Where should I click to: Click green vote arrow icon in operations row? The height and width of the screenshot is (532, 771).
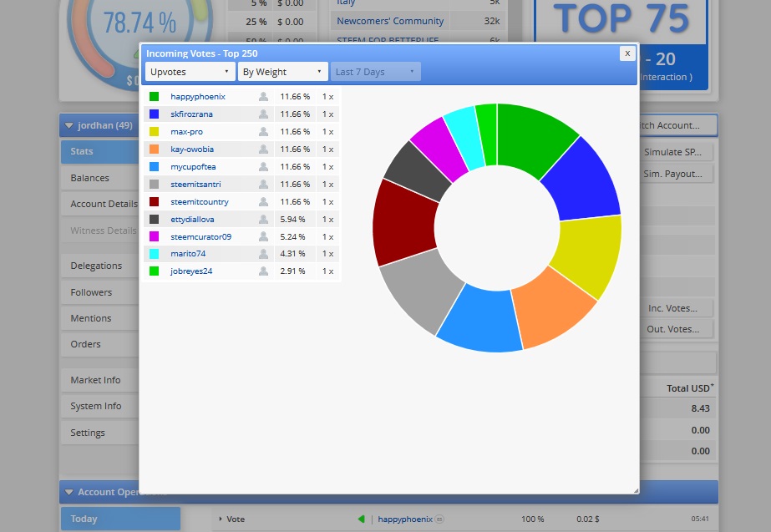pyautogui.click(x=362, y=519)
